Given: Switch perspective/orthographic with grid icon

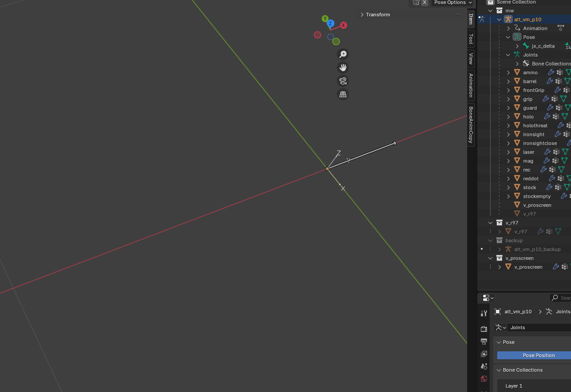Looking at the screenshot, I should click(343, 94).
